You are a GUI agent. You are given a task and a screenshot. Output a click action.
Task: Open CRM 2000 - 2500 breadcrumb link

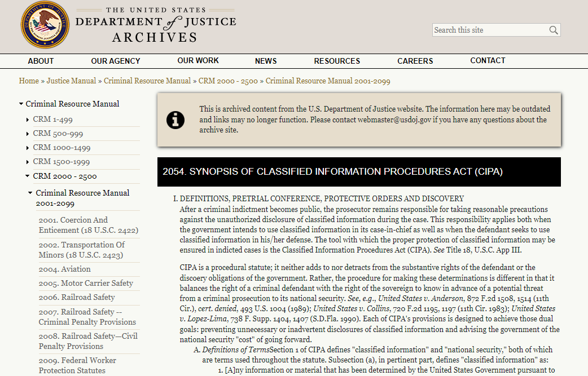pyautogui.click(x=228, y=81)
